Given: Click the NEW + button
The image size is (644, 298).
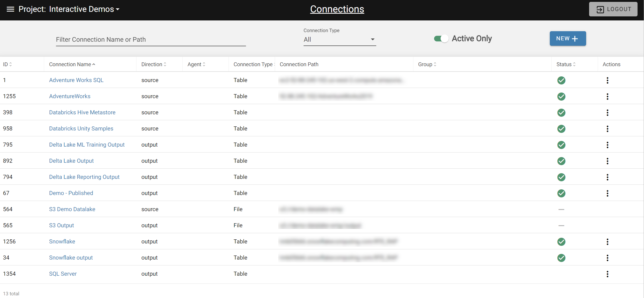Looking at the screenshot, I should 568,38.
